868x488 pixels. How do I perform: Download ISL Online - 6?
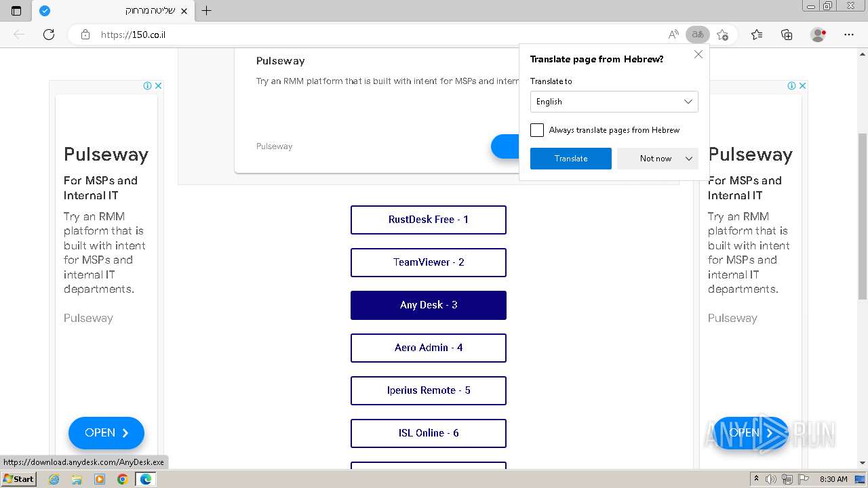click(429, 433)
